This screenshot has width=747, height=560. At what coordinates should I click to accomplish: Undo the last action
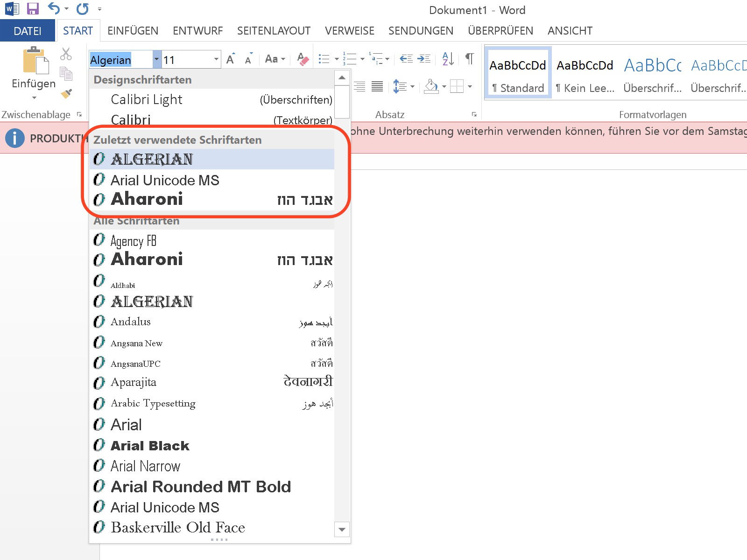click(54, 9)
